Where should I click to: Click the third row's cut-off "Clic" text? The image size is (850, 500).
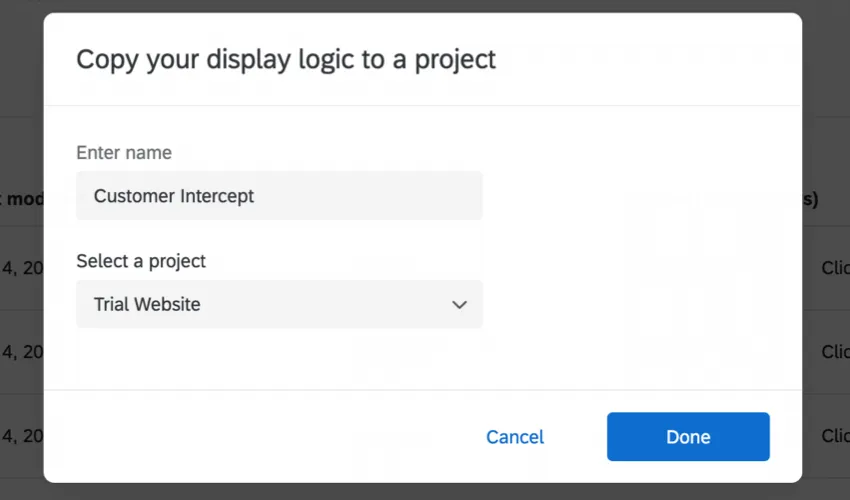coord(834,436)
